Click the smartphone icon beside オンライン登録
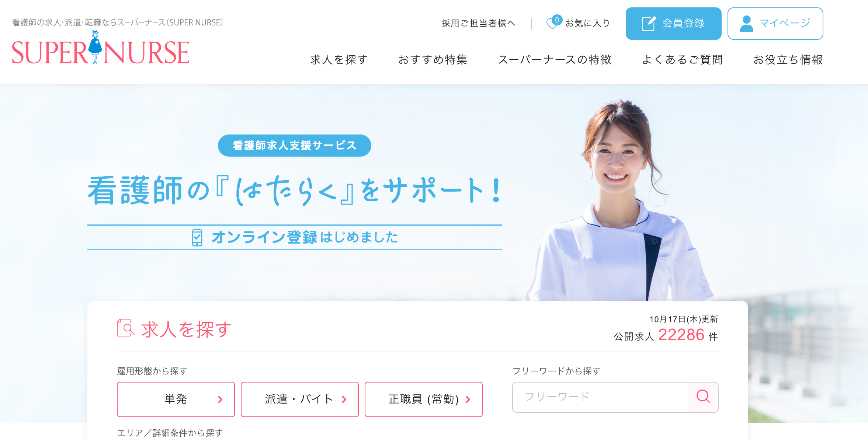The image size is (868, 440). (x=197, y=237)
